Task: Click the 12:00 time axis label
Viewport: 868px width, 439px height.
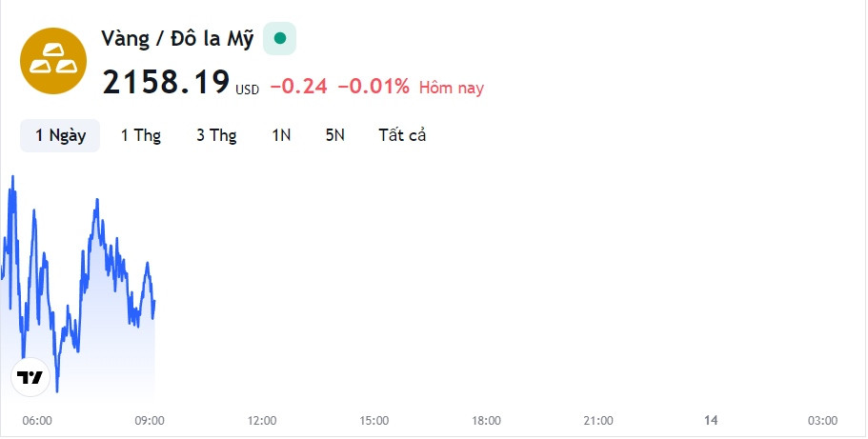Action: coord(262,420)
